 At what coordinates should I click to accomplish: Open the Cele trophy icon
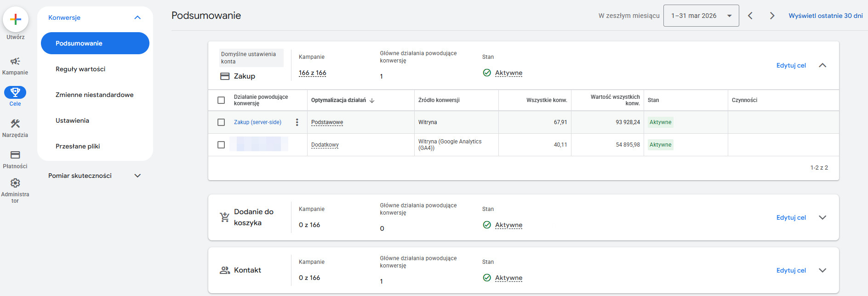pyautogui.click(x=15, y=92)
